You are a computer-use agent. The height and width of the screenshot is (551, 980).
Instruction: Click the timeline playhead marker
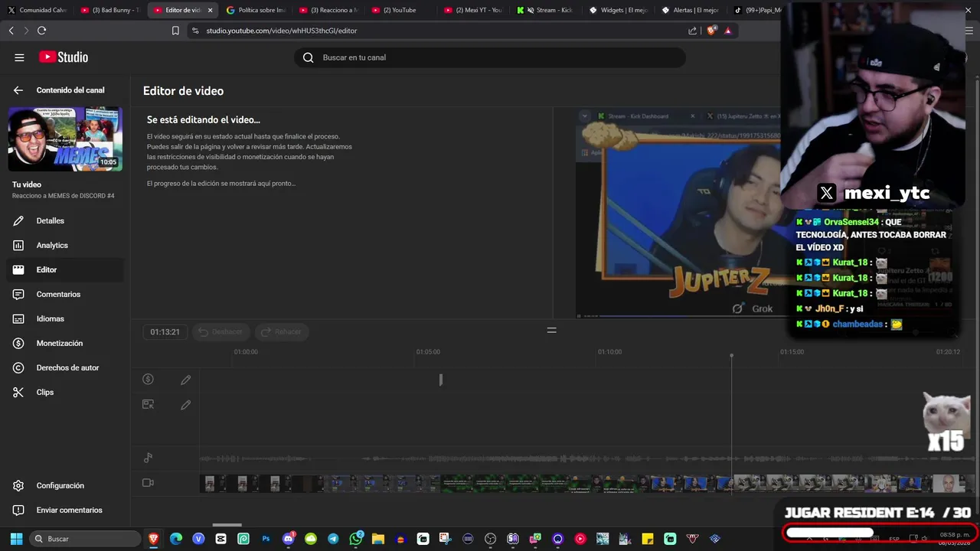click(x=731, y=356)
